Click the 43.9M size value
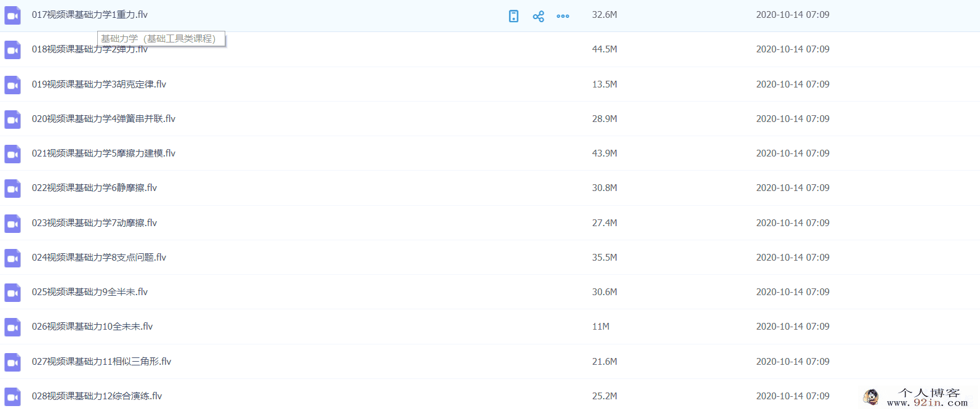The width and height of the screenshot is (980, 411). pyautogui.click(x=604, y=153)
